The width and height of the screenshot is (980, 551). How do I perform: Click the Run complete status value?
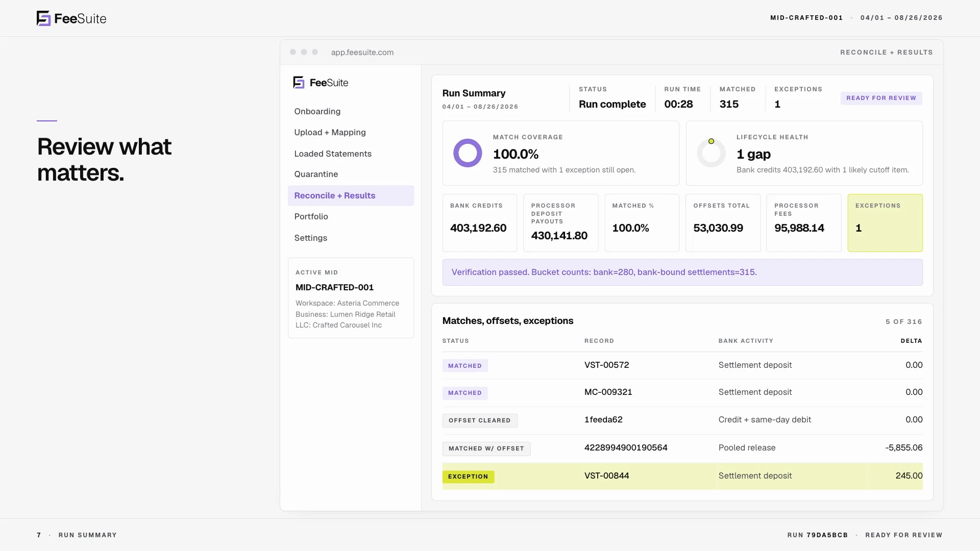coord(612,104)
